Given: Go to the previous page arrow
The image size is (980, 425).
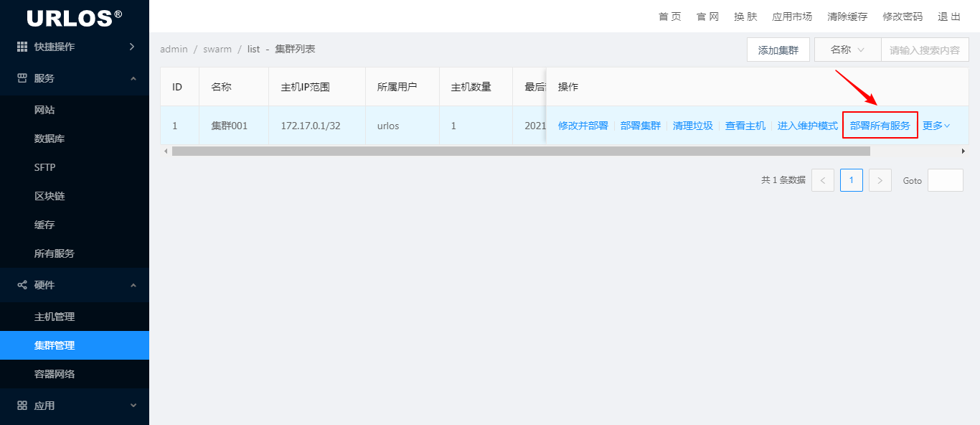Looking at the screenshot, I should [x=823, y=180].
